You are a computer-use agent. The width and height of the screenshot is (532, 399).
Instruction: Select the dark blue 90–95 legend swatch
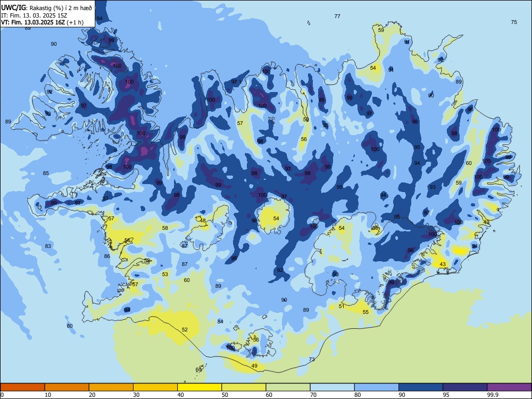pos(421,387)
